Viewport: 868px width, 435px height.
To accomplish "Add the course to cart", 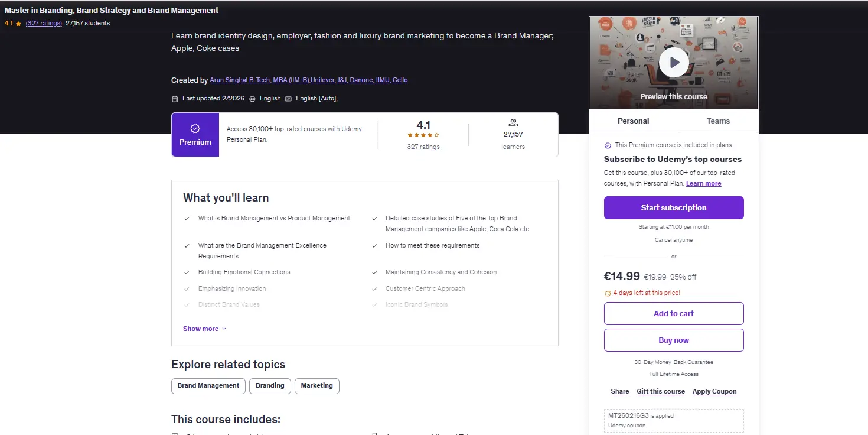I will (674, 314).
